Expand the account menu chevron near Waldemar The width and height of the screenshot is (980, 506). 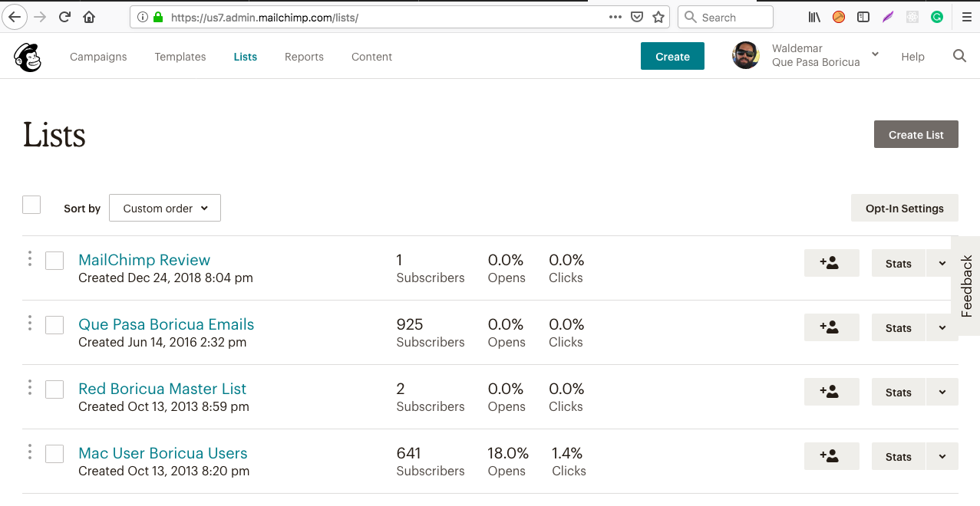pyautogui.click(x=876, y=54)
